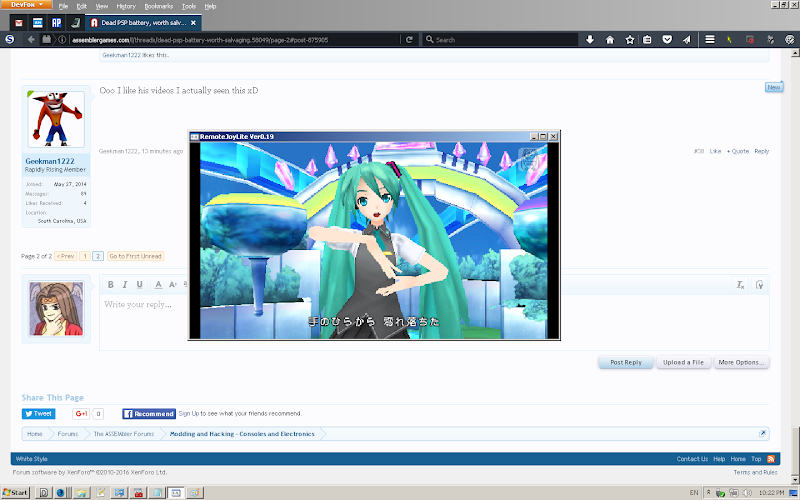800x500 pixels.
Task: Open the Downloads arrow icon
Action: click(590, 39)
